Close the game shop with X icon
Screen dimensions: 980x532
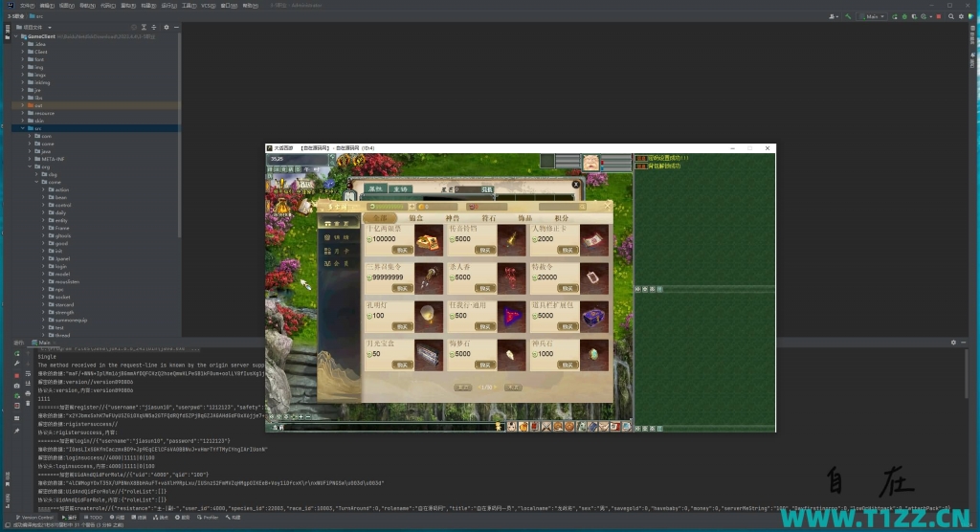coord(607,205)
